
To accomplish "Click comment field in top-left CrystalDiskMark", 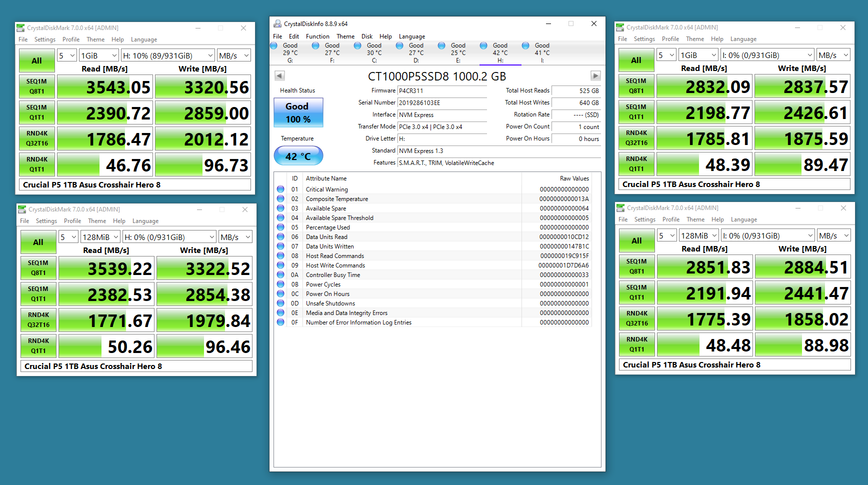I will [x=135, y=184].
